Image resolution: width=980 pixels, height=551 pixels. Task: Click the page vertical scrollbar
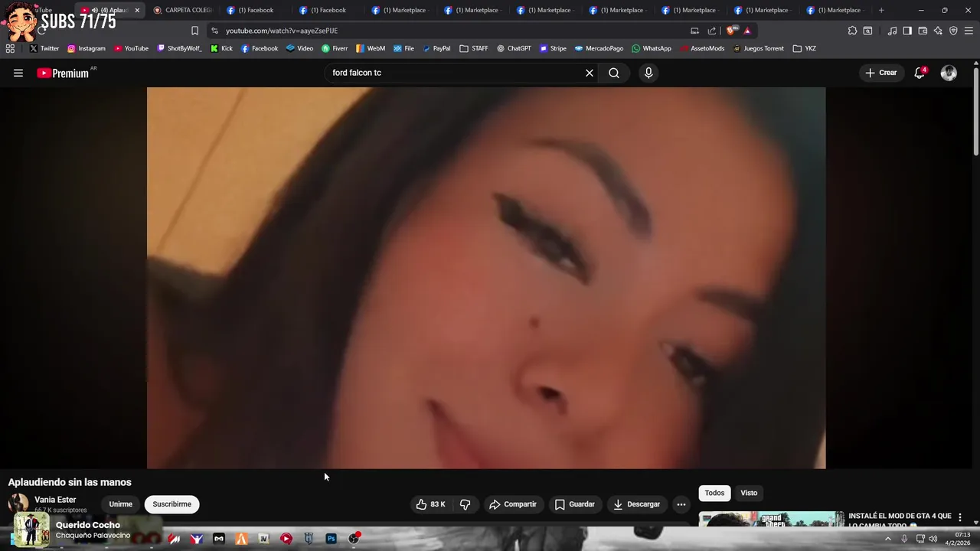tap(976, 111)
